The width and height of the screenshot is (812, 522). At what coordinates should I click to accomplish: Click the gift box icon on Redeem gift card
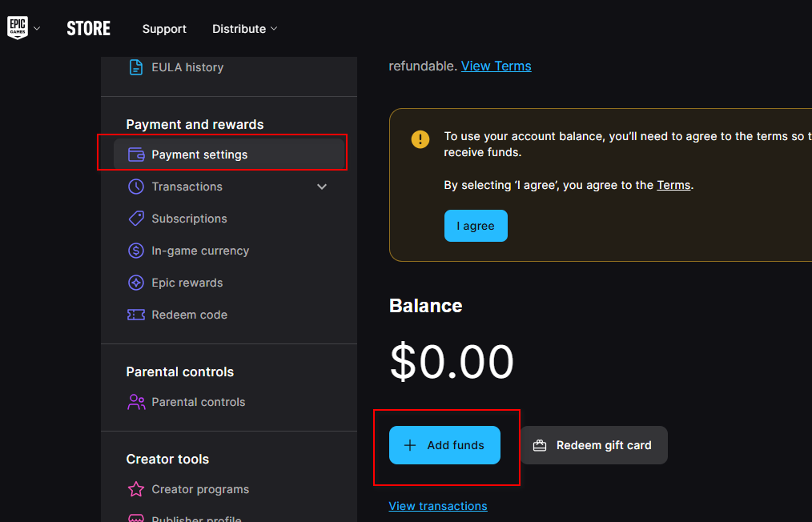[x=542, y=444]
